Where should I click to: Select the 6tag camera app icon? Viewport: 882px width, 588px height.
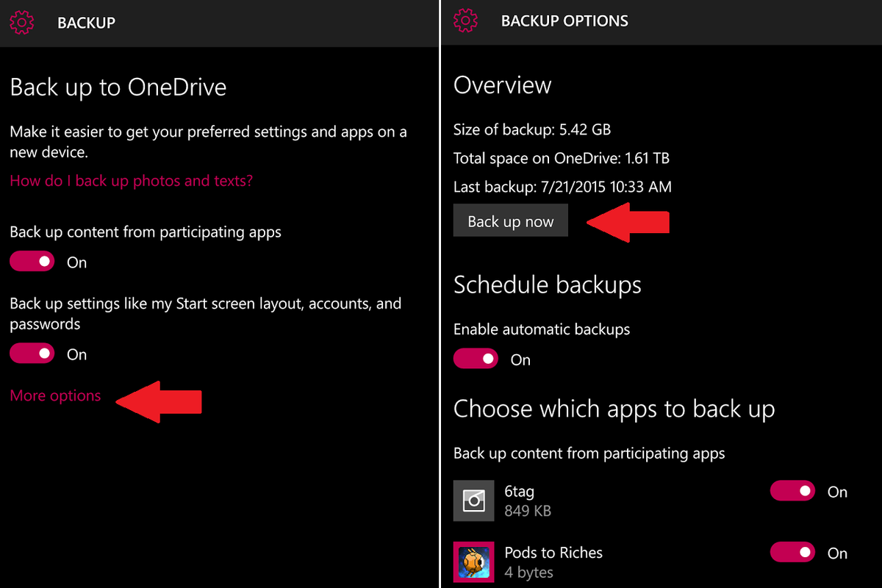pyautogui.click(x=474, y=500)
